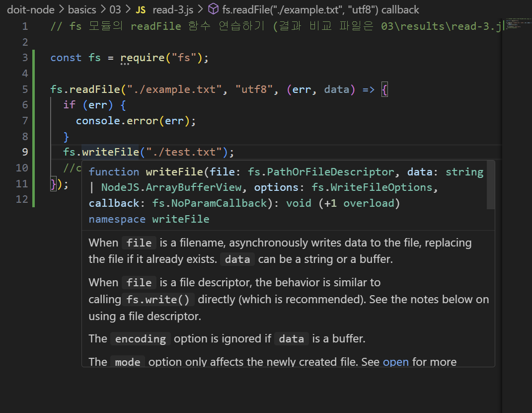Click the "utf8" string argument on line 5
The height and width of the screenshot is (413, 532).
click(253, 89)
